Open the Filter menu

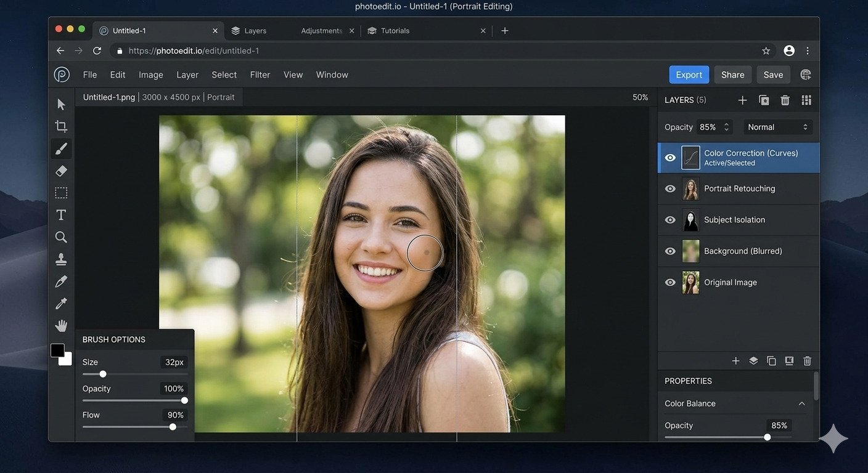(x=260, y=75)
